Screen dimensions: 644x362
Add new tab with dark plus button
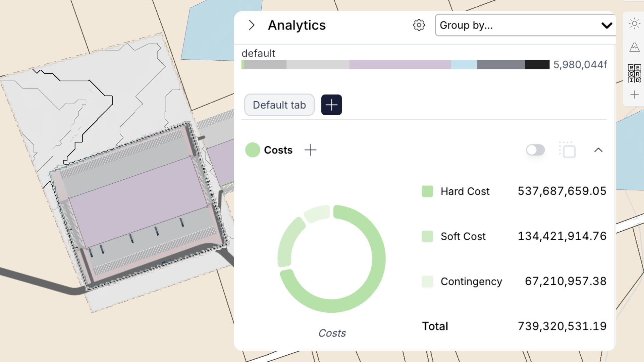pyautogui.click(x=331, y=105)
